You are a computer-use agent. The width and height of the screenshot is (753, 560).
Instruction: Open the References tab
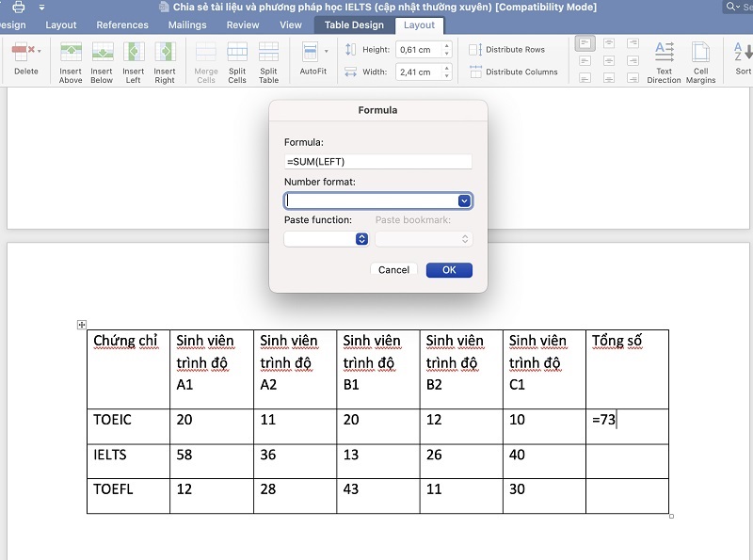pos(122,25)
